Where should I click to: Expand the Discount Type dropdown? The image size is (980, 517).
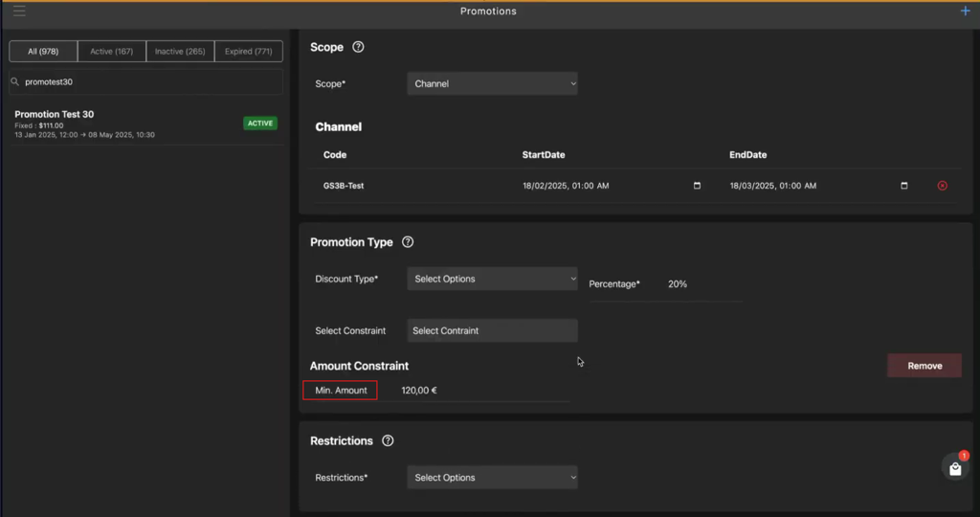pyautogui.click(x=493, y=279)
